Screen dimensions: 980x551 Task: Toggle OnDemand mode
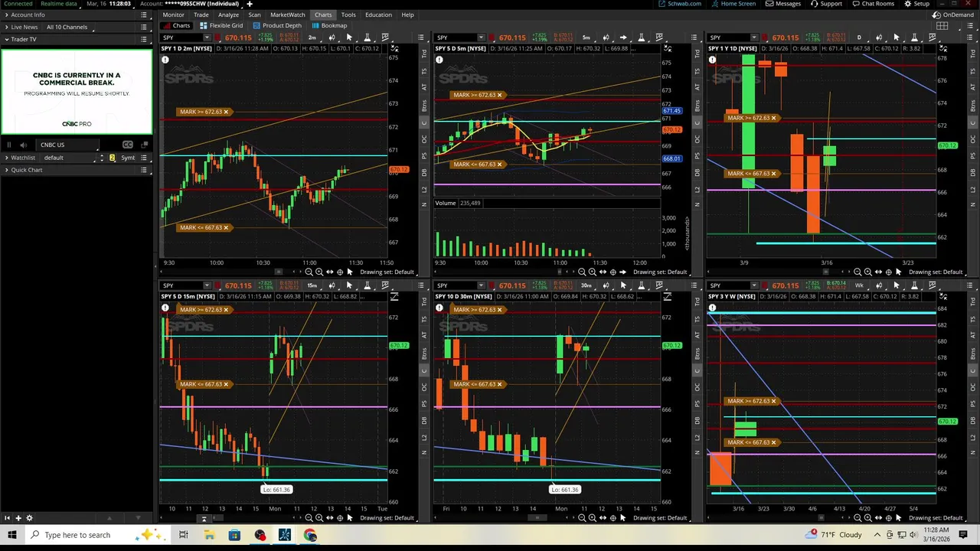[x=953, y=15]
